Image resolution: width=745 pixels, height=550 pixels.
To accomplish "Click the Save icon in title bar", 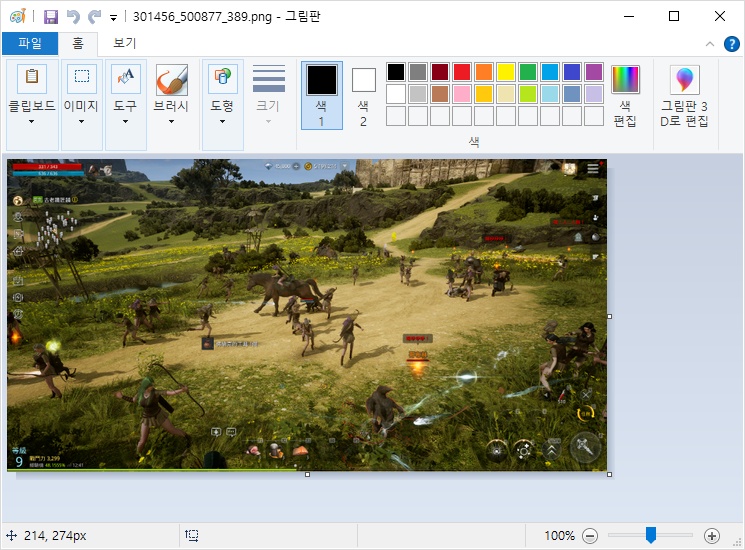I will (x=51, y=17).
